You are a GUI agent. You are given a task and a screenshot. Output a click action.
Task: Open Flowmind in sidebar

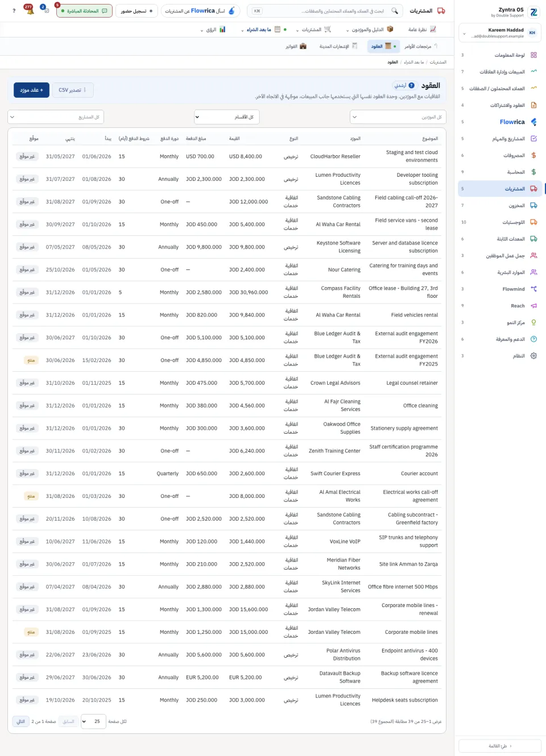point(500,289)
